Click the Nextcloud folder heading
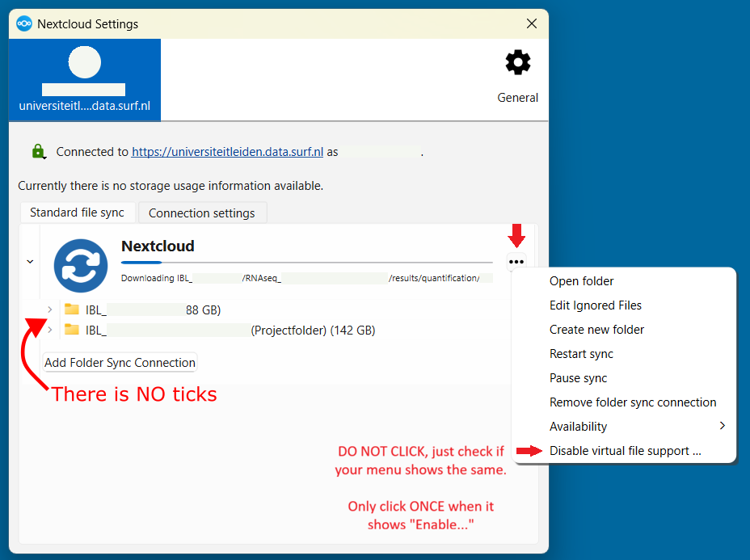The image size is (750, 560). click(158, 246)
